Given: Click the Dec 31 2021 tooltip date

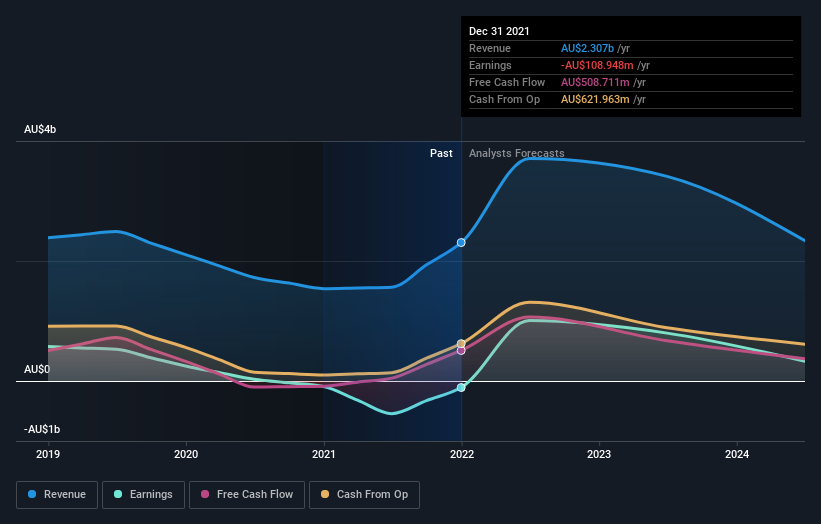Looking at the screenshot, I should click(x=499, y=31).
